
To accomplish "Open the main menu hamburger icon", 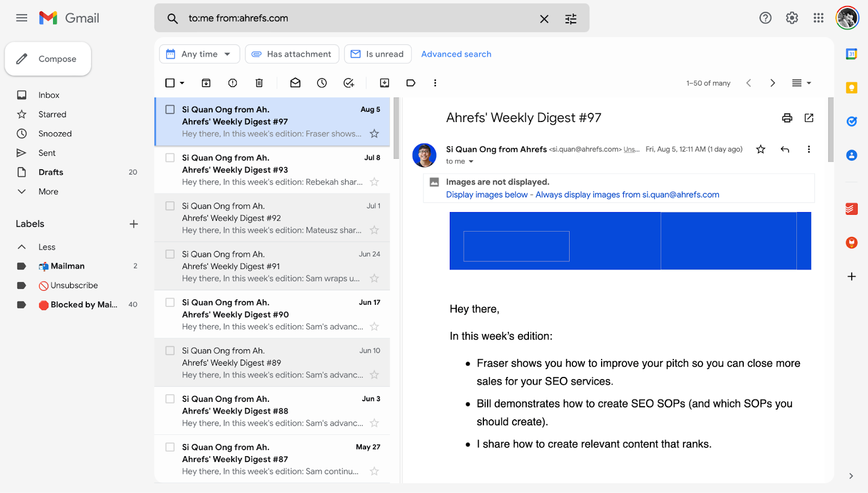I will pyautogui.click(x=22, y=18).
